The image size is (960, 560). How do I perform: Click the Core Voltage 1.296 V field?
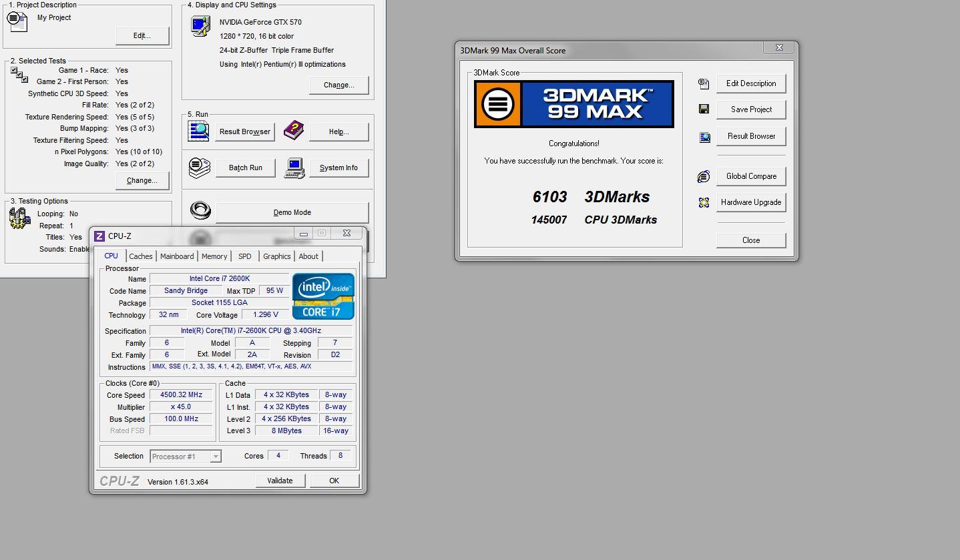266,314
